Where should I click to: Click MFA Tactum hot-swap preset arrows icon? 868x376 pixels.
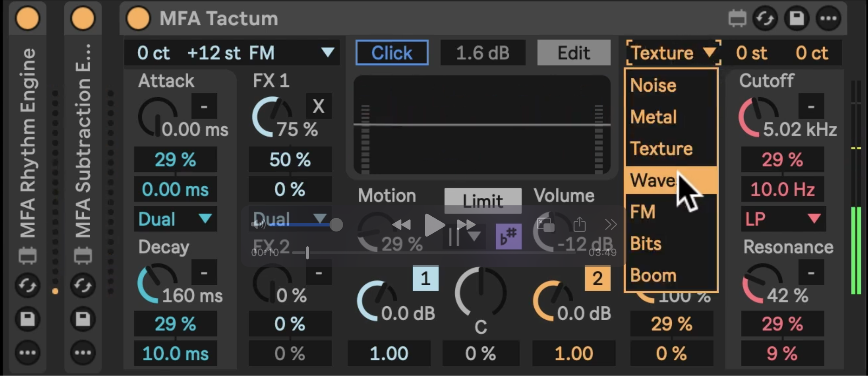coord(765,19)
